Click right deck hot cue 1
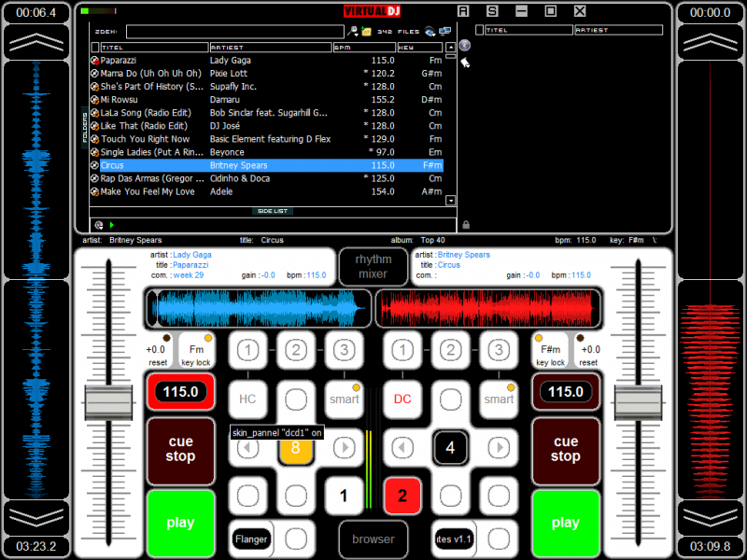This screenshot has width=747, height=560. point(402,351)
